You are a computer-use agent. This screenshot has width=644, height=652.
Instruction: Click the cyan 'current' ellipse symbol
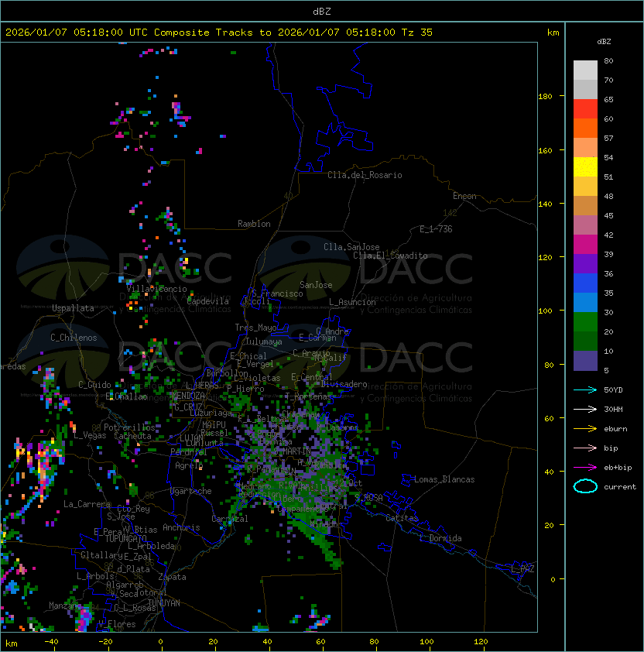tap(585, 486)
